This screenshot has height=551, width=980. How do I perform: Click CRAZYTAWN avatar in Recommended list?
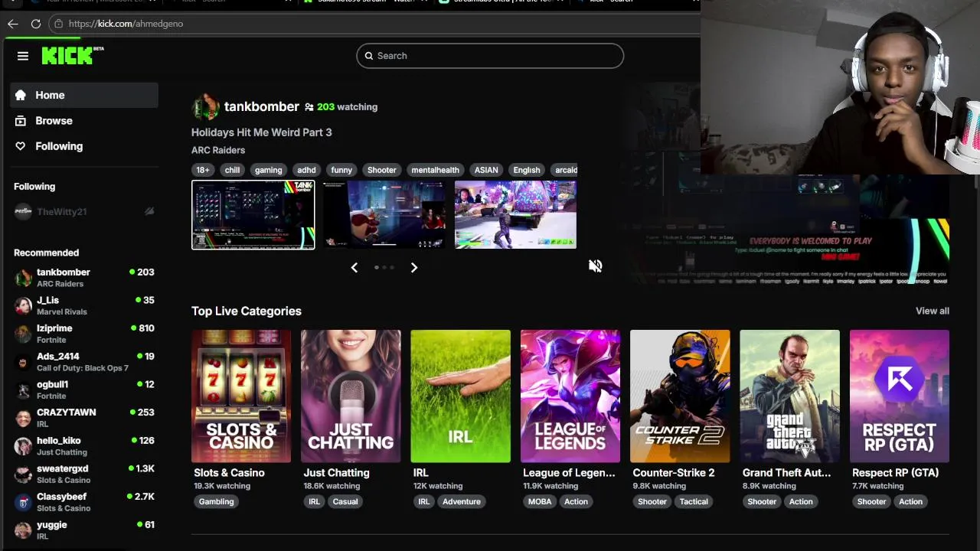click(23, 418)
